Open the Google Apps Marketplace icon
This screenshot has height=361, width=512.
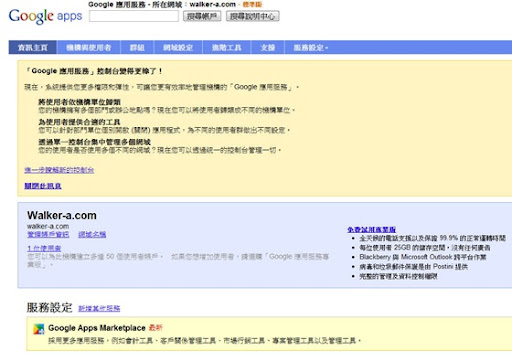point(39,329)
